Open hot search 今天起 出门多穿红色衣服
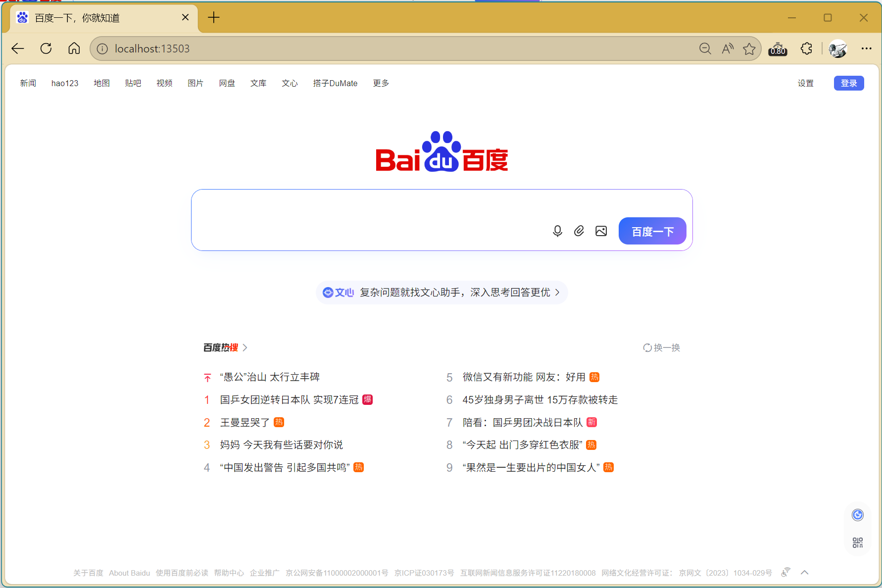Viewport: 882px width, 588px height. pos(522,444)
